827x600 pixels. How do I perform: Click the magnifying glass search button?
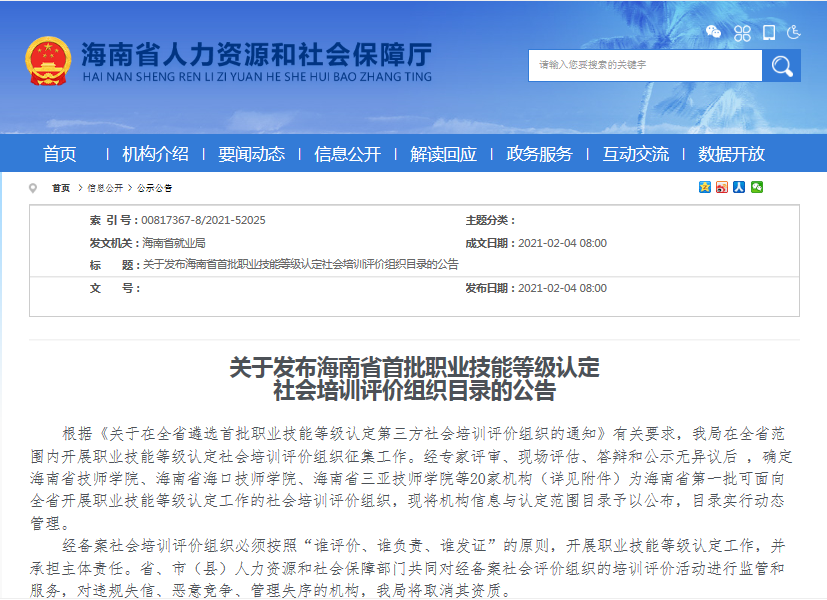pyautogui.click(x=781, y=65)
